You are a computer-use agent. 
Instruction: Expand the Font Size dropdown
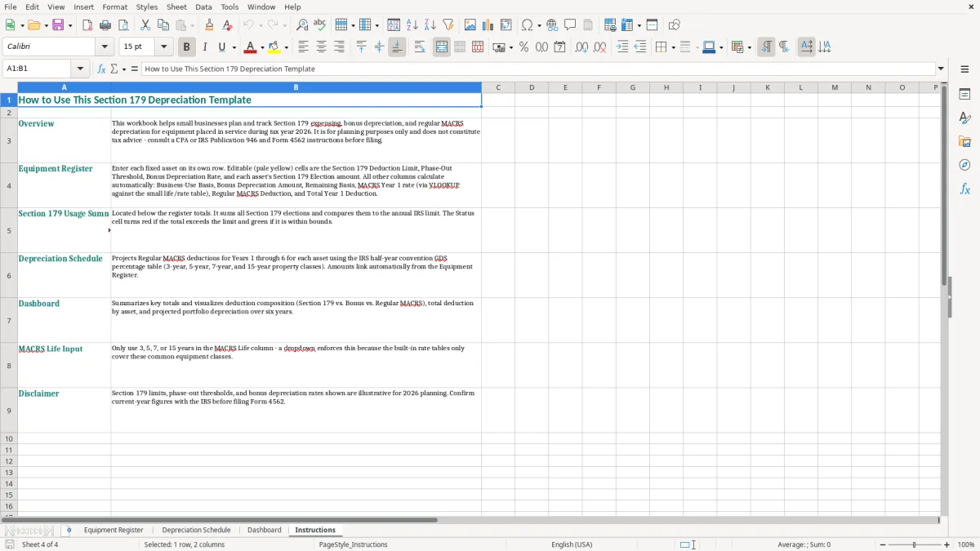(x=163, y=47)
